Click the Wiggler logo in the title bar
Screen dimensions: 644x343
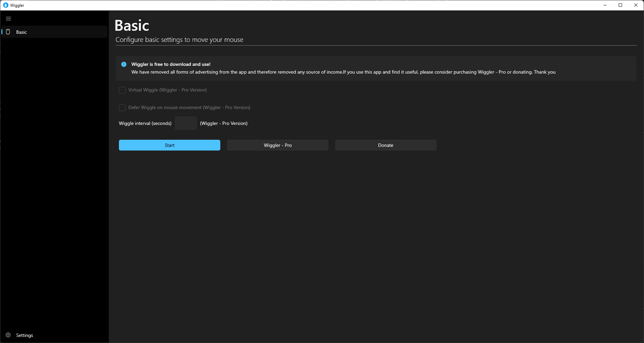pos(6,5)
